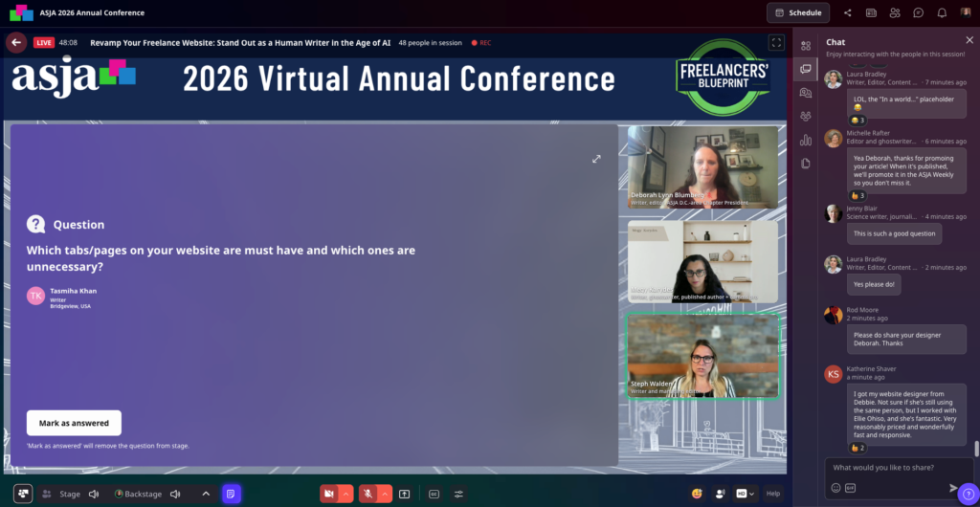The height and width of the screenshot is (507, 980).
Task: Click the REC recording indicator
Action: [x=481, y=43]
